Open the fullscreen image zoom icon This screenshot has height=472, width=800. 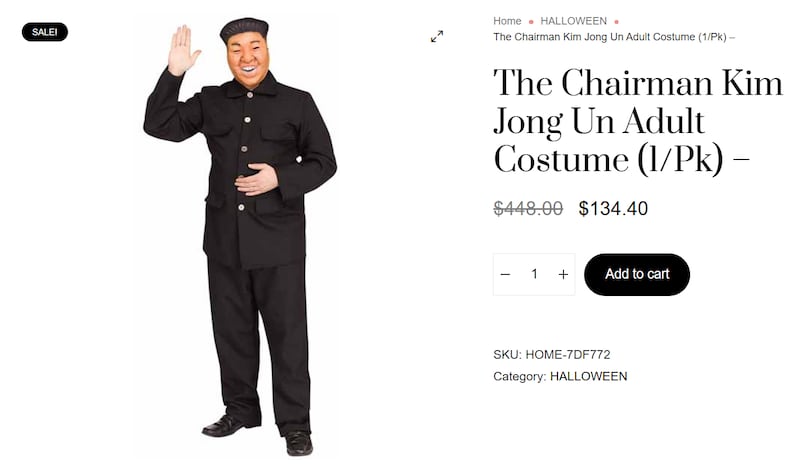(x=437, y=36)
